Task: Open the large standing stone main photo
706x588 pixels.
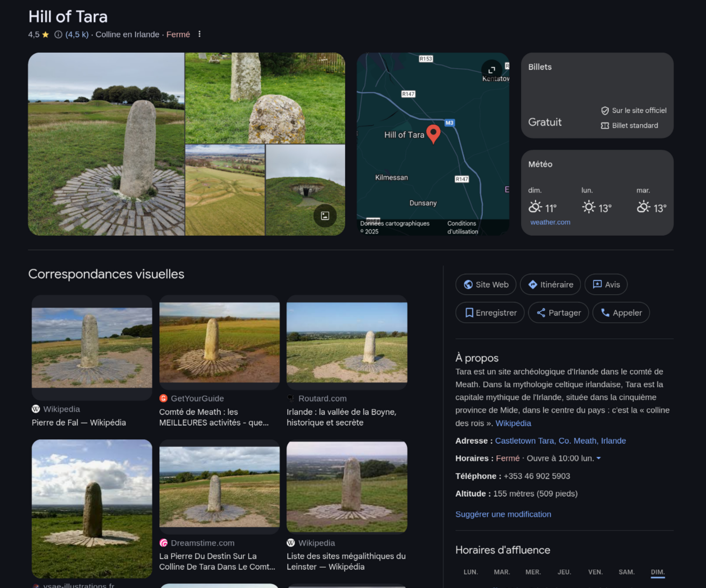Action: click(x=106, y=144)
